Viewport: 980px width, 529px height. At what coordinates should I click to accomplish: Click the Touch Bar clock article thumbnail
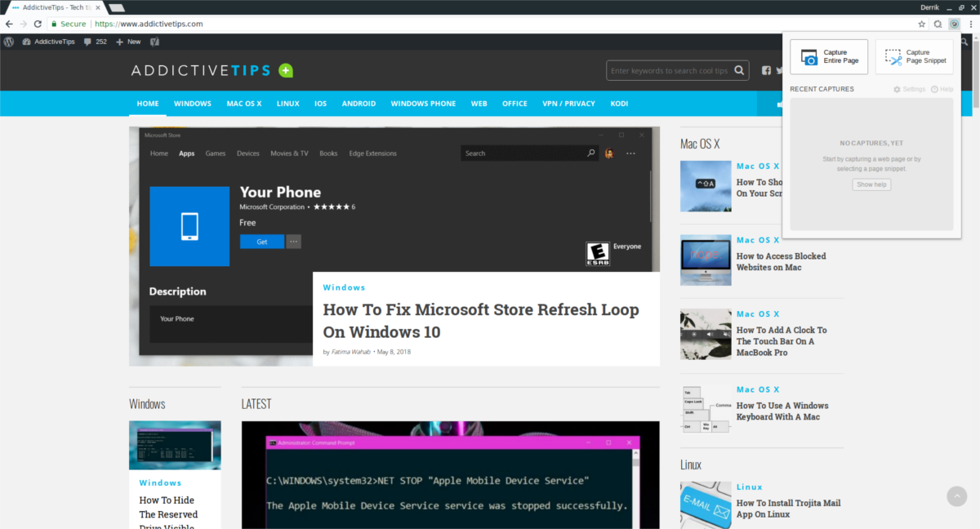click(x=706, y=334)
